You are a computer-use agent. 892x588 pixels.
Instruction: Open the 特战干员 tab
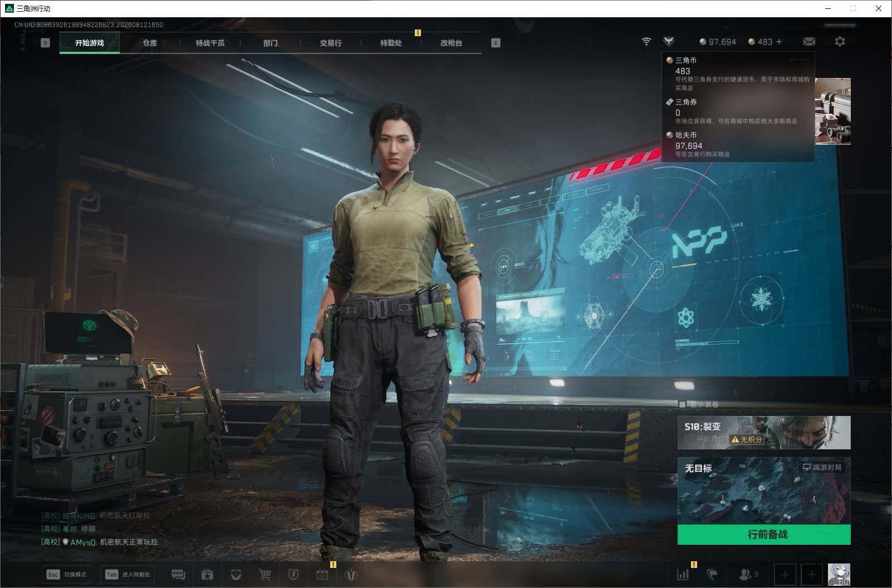[210, 43]
